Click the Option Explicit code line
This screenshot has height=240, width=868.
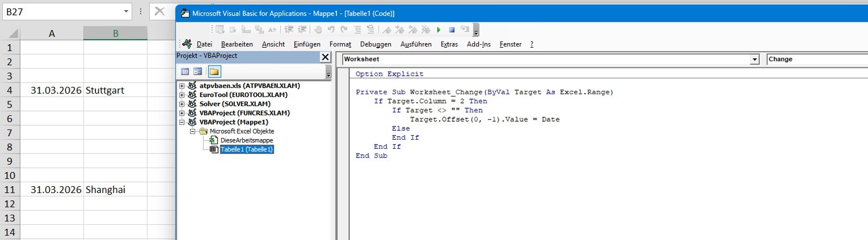pyautogui.click(x=390, y=74)
